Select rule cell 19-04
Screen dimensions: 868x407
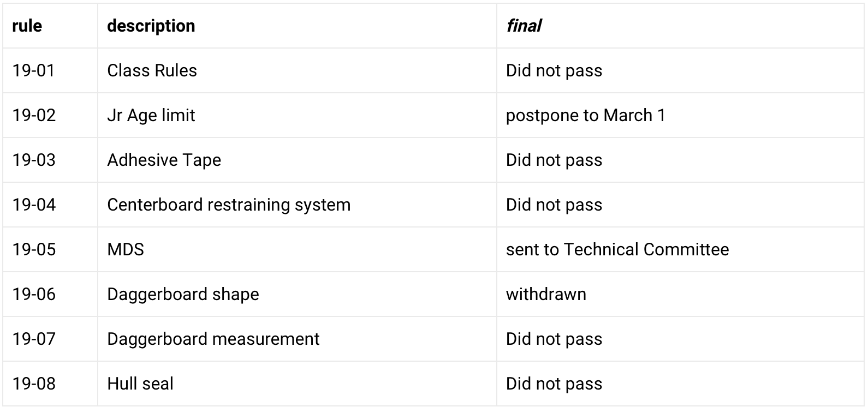50,205
